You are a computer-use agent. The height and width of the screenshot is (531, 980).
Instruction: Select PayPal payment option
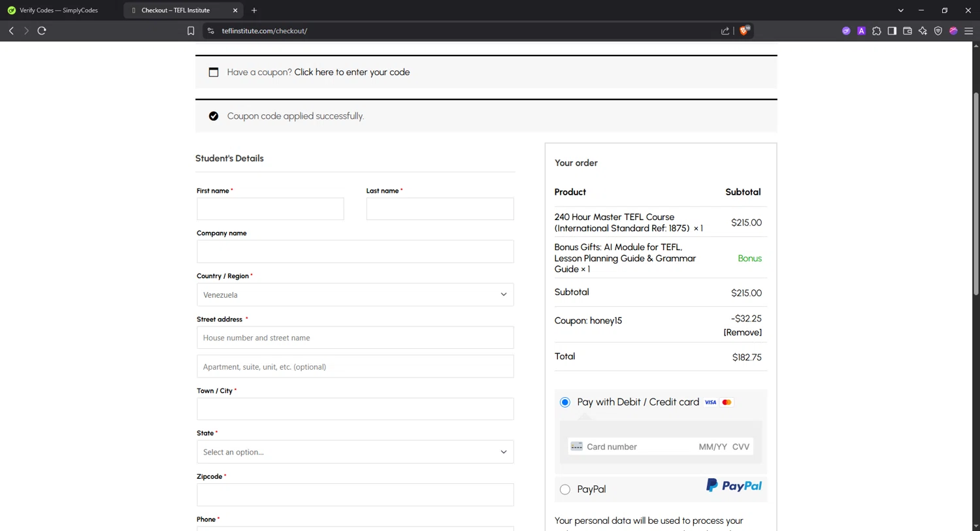565,489
